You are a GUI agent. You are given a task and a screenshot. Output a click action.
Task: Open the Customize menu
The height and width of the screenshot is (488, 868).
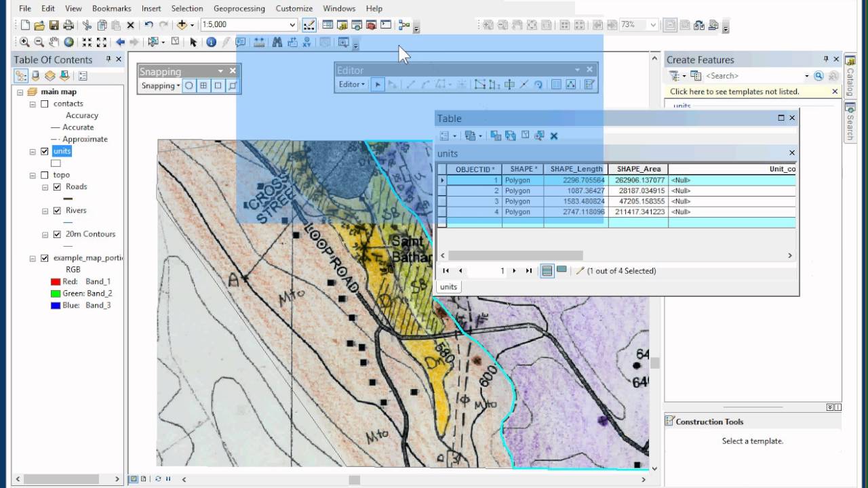pyautogui.click(x=294, y=8)
